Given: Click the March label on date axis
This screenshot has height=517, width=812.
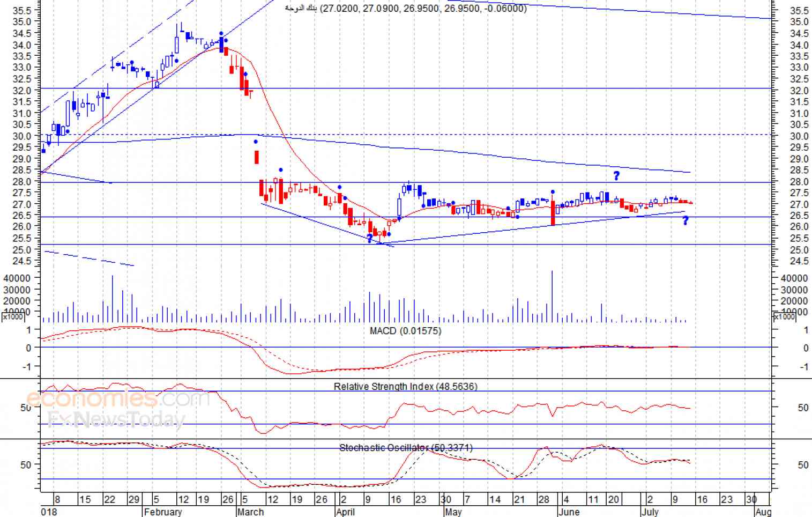Looking at the screenshot, I should point(250,512).
